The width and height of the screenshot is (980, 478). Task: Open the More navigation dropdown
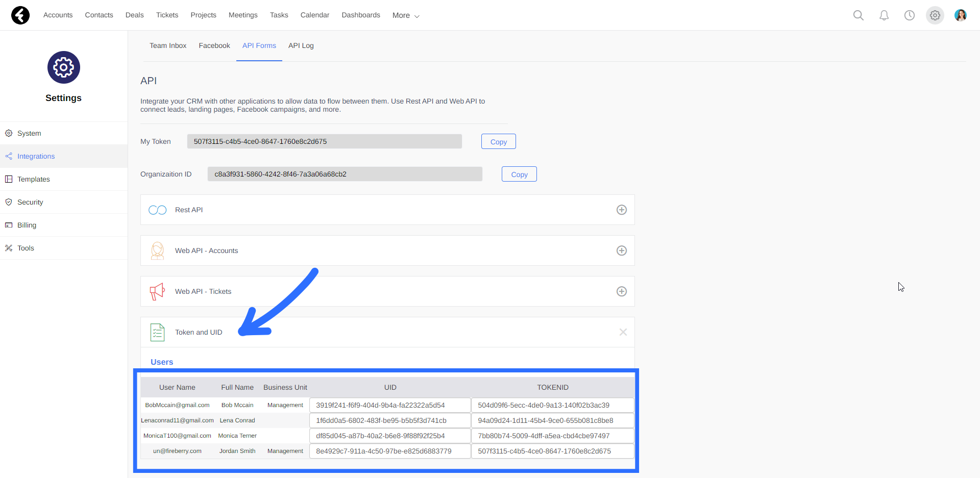(x=405, y=15)
